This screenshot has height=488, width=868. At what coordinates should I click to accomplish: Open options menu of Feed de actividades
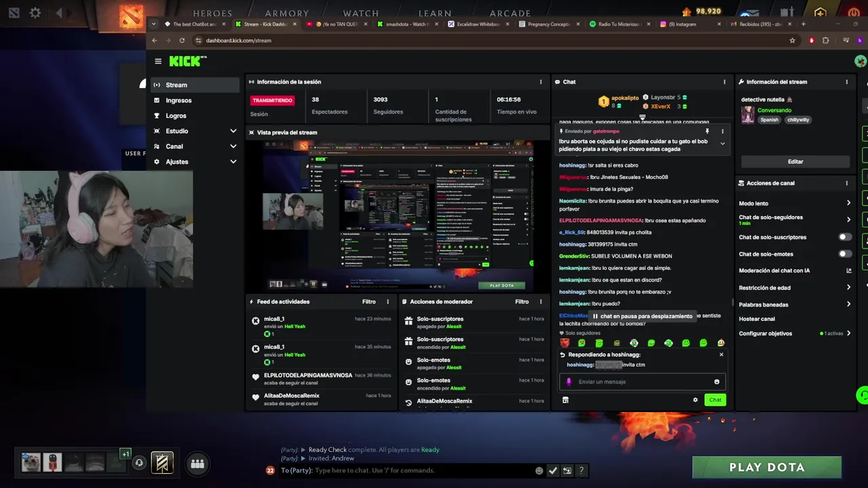(x=388, y=302)
